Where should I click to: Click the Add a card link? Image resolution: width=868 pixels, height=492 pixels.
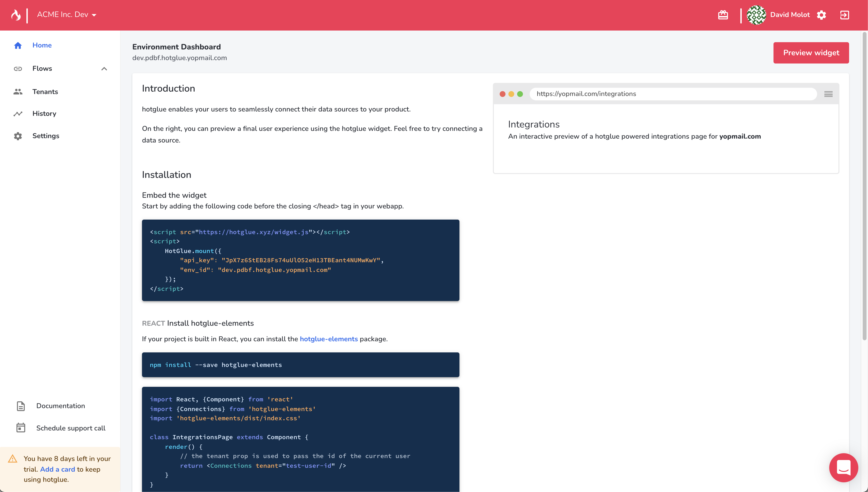57,469
